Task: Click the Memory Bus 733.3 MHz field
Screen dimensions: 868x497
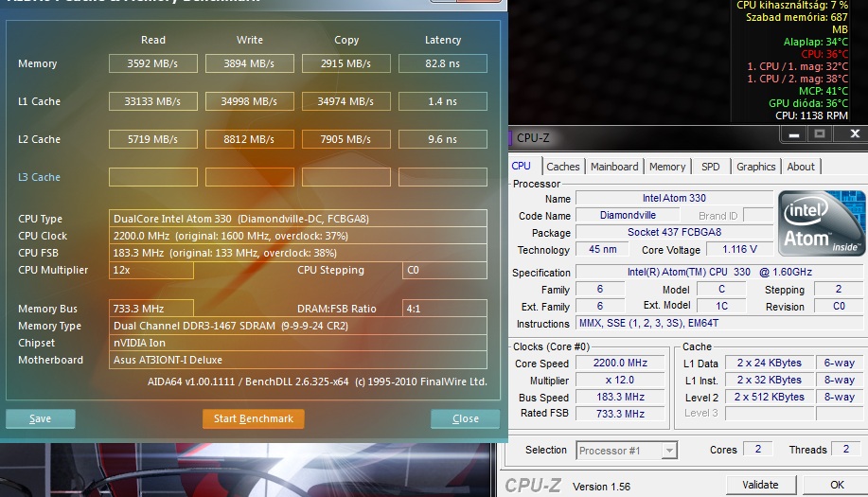Action: pyautogui.click(x=151, y=309)
